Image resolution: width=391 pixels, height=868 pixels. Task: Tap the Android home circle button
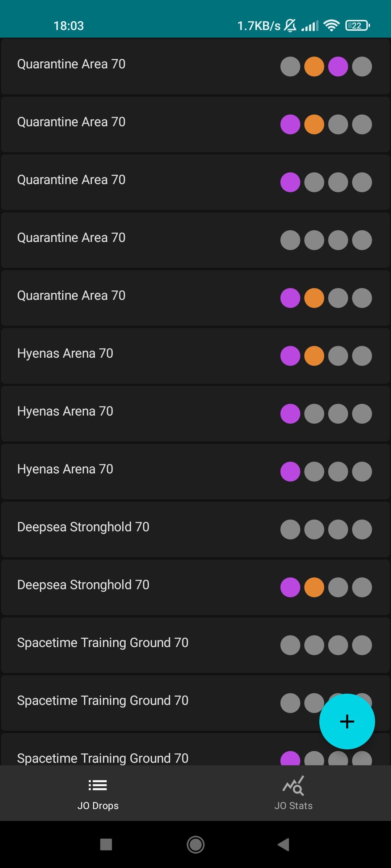(195, 845)
